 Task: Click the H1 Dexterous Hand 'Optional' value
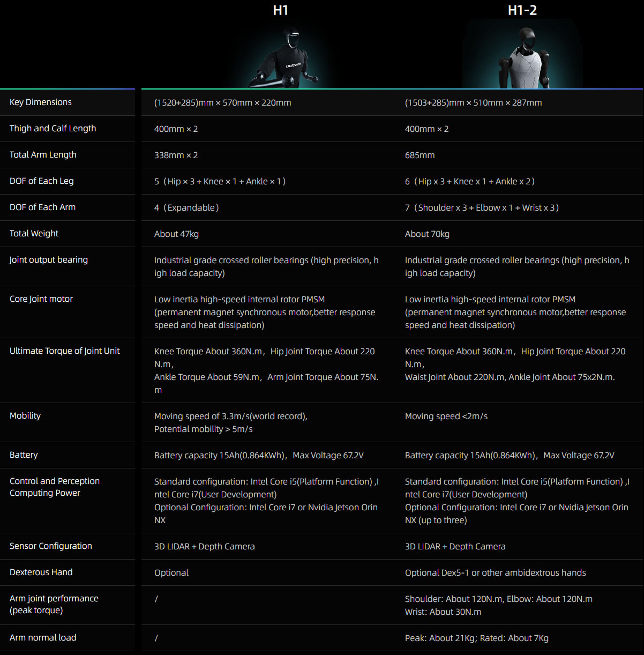pos(171,572)
